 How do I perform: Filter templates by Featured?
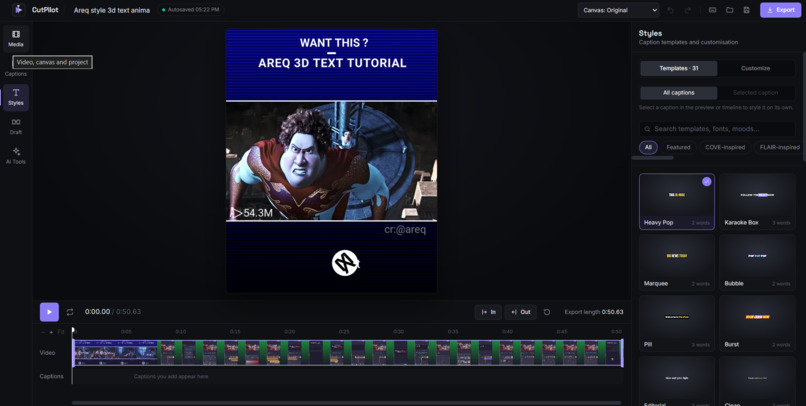pyautogui.click(x=678, y=147)
